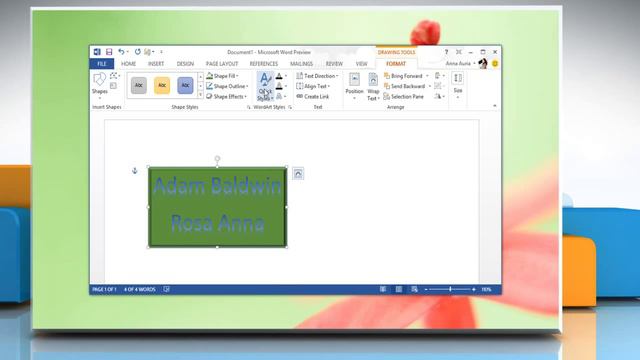The height and width of the screenshot is (360, 640).
Task: Switch to Web Layout view
Action: point(414,289)
